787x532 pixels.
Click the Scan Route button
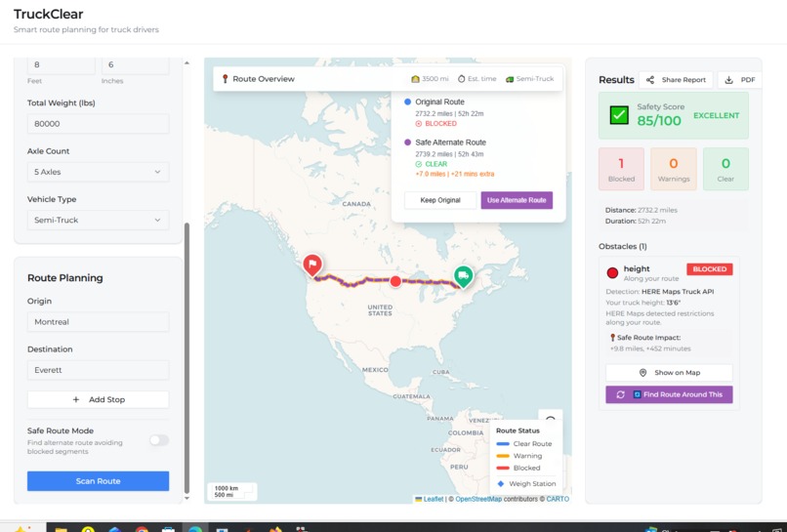[x=98, y=481]
